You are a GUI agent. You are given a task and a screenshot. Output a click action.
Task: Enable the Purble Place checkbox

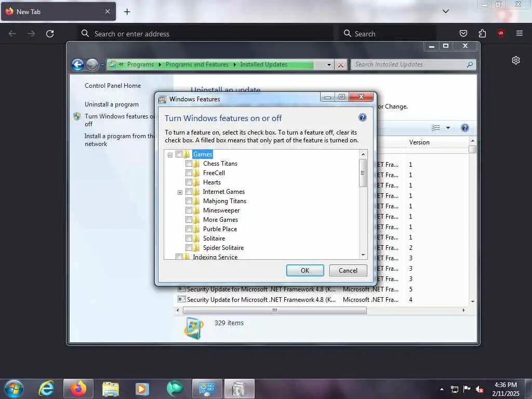189,229
